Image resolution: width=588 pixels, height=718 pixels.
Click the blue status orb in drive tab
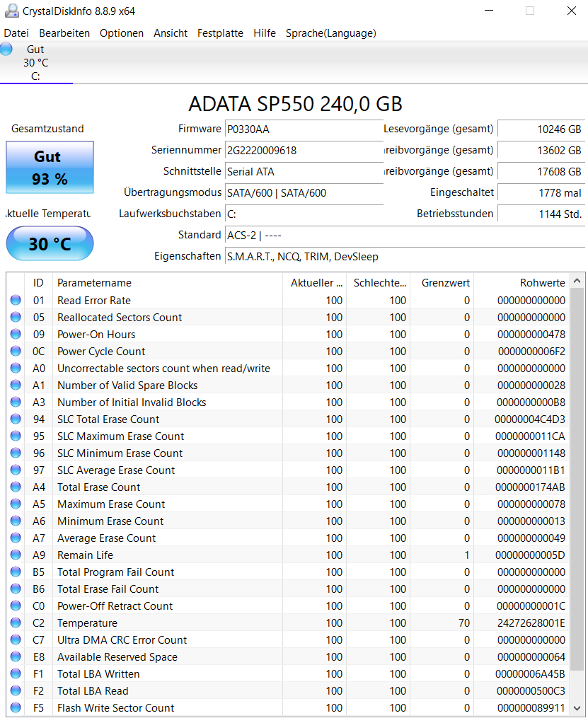point(6,49)
